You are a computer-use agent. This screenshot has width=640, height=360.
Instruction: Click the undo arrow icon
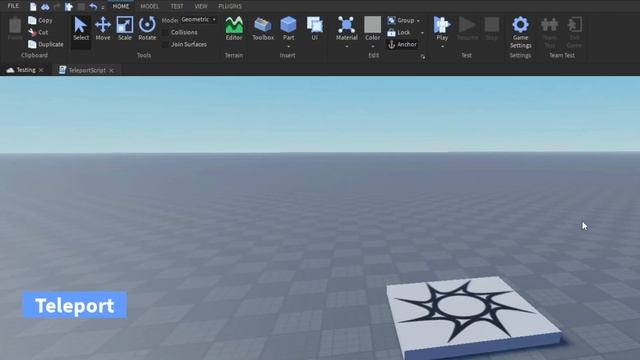(x=93, y=7)
